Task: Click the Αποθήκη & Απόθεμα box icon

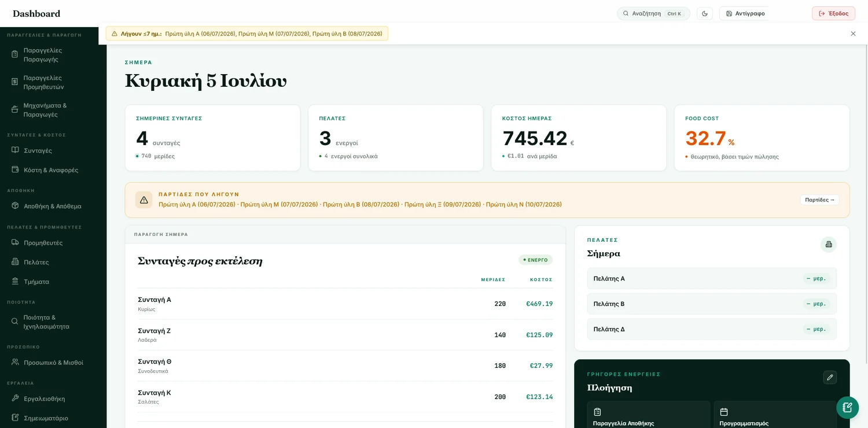Action: click(16, 206)
